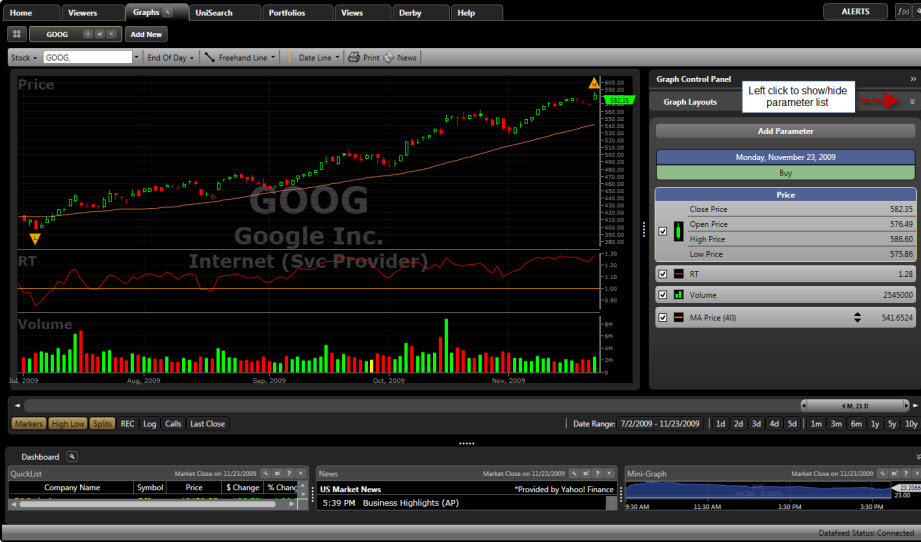This screenshot has height=542, width=921.
Task: Click the grid layout icon beside GOOG
Action: point(17,34)
